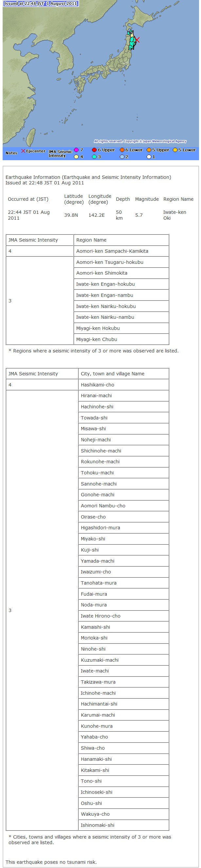Click the white intensity 1 legend circle
201x868 pixels.
[x=149, y=157]
